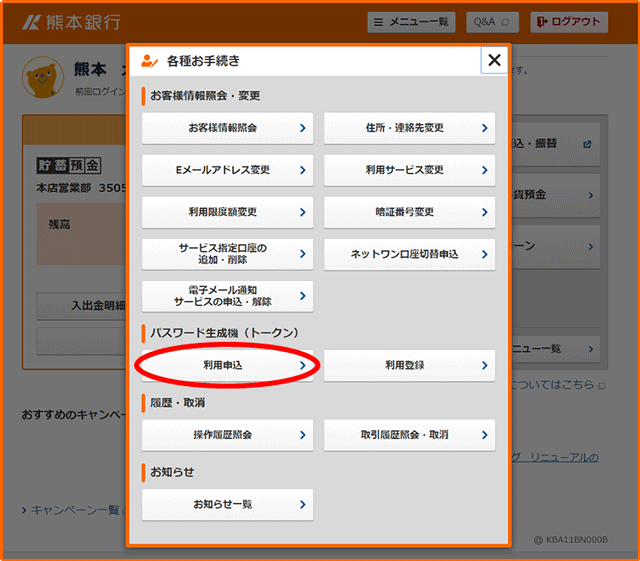Image resolution: width=640 pixels, height=561 pixels.
Task: Click the external window icon in Q&A
Action: tap(505, 22)
